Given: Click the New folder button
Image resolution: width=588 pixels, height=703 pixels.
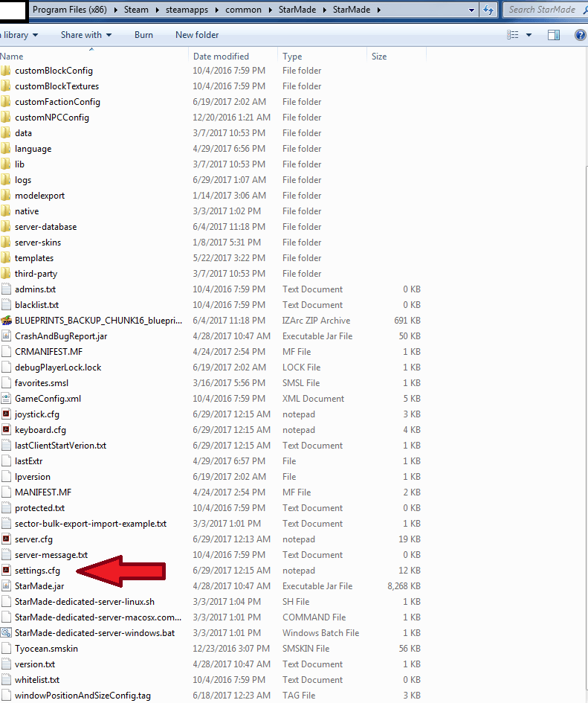Looking at the screenshot, I should tap(197, 35).
